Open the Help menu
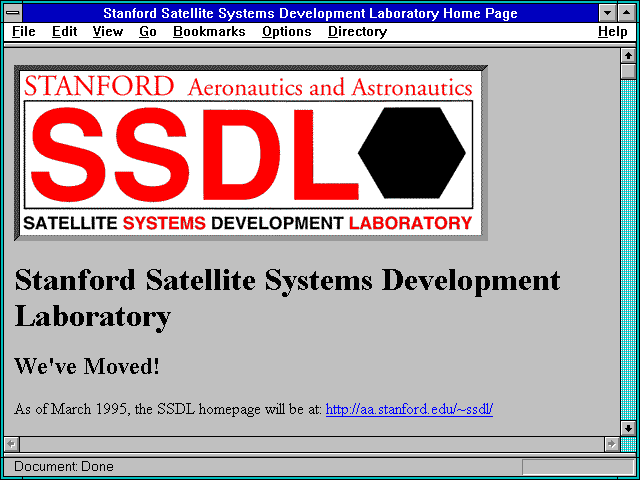Viewport: 640px width, 480px height. 613,31
